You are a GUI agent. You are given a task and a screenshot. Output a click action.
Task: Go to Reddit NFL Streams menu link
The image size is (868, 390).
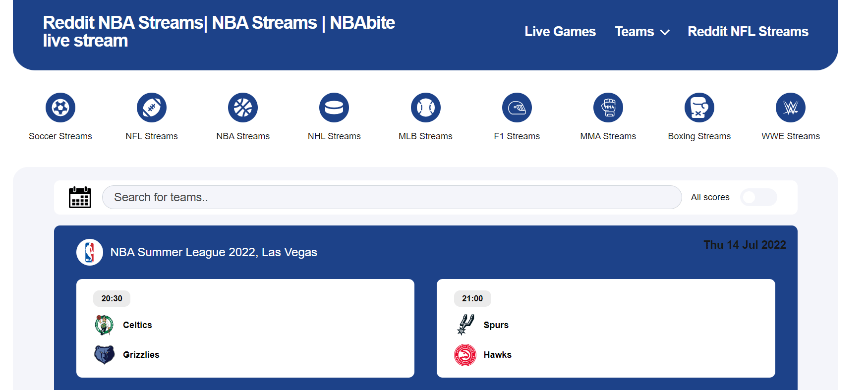[748, 32]
